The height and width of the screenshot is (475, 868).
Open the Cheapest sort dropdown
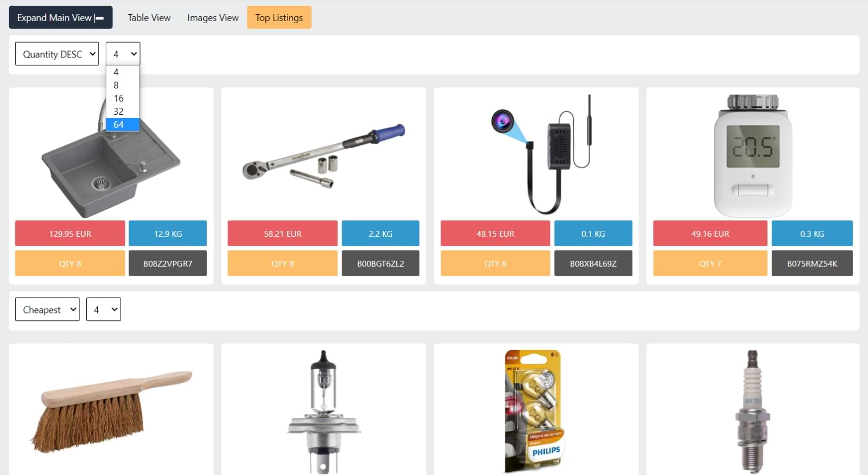pyautogui.click(x=47, y=309)
